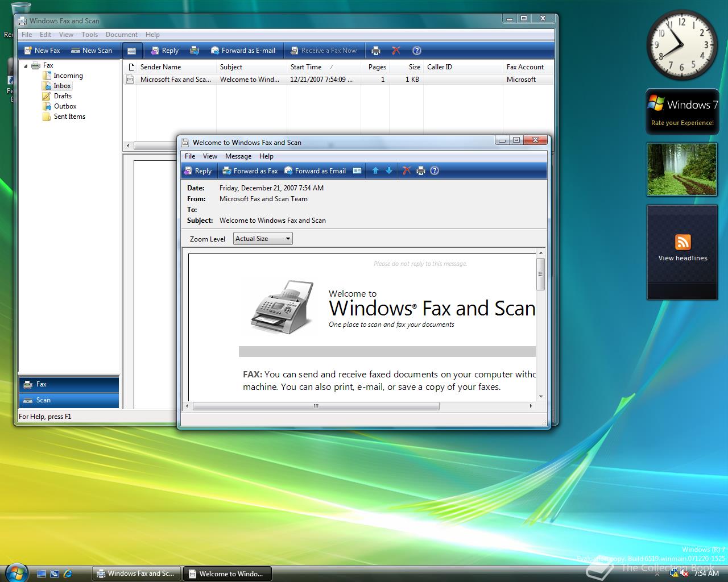Image resolution: width=728 pixels, height=582 pixels.
Task: Sort by Start Time column header
Action: 324,67
